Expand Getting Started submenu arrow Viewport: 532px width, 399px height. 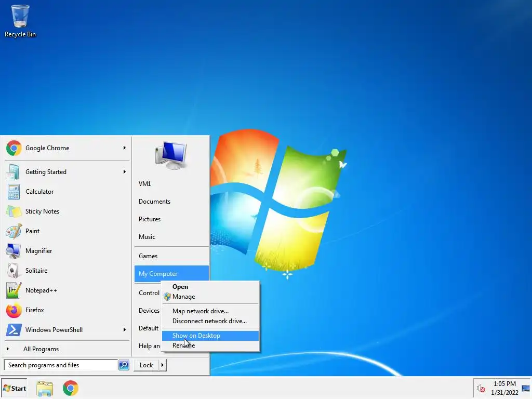pyautogui.click(x=125, y=171)
